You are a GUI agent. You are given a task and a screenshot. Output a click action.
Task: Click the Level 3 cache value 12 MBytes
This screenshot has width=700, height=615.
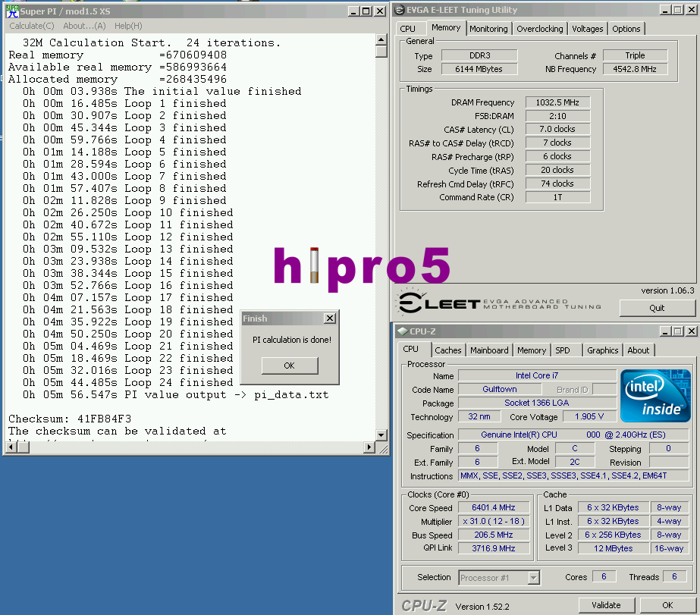click(x=613, y=548)
